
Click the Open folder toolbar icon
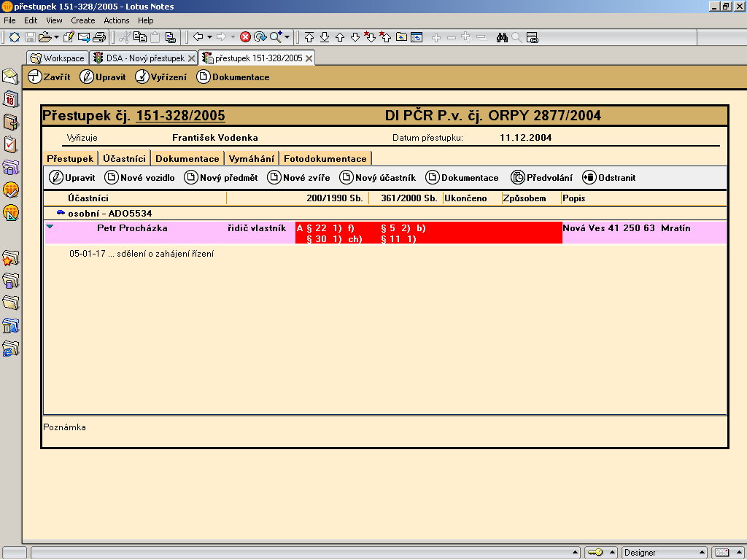pyautogui.click(x=44, y=37)
